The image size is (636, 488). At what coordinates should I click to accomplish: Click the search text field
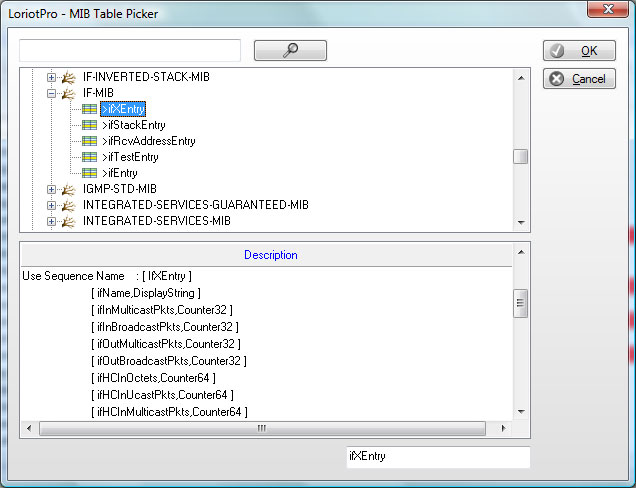pos(130,50)
